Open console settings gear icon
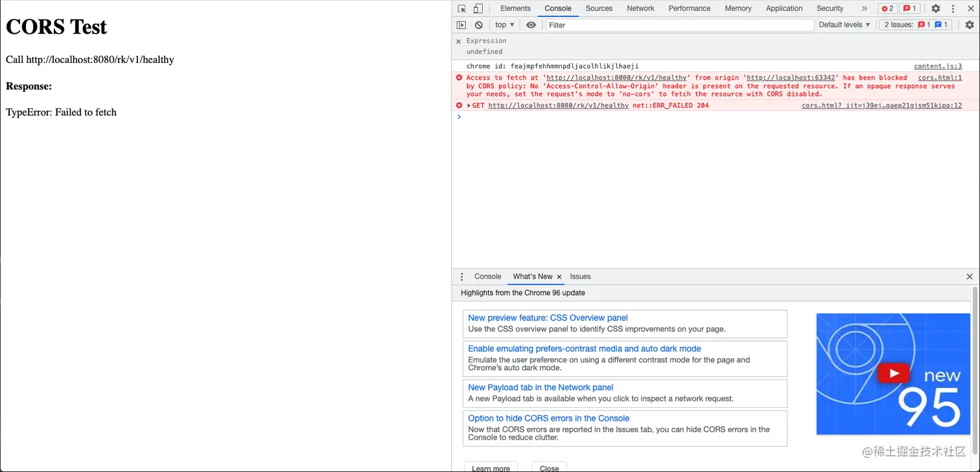 click(970, 25)
